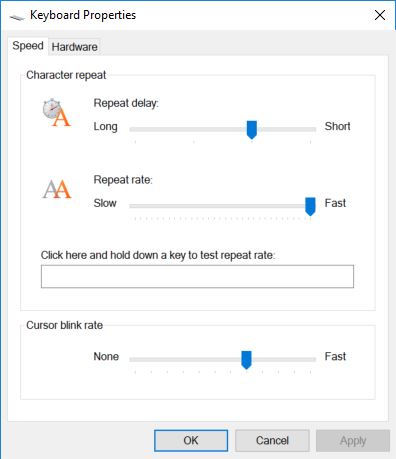Set cursor blink rate near None end
This screenshot has width=396, height=459.
pos(136,359)
